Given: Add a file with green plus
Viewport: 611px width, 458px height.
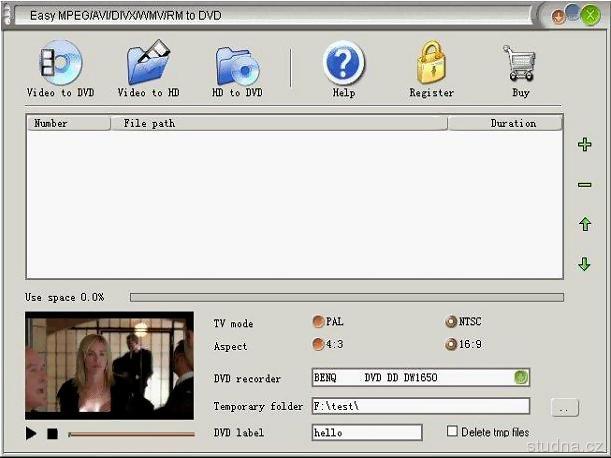Looking at the screenshot, I should click(x=584, y=145).
